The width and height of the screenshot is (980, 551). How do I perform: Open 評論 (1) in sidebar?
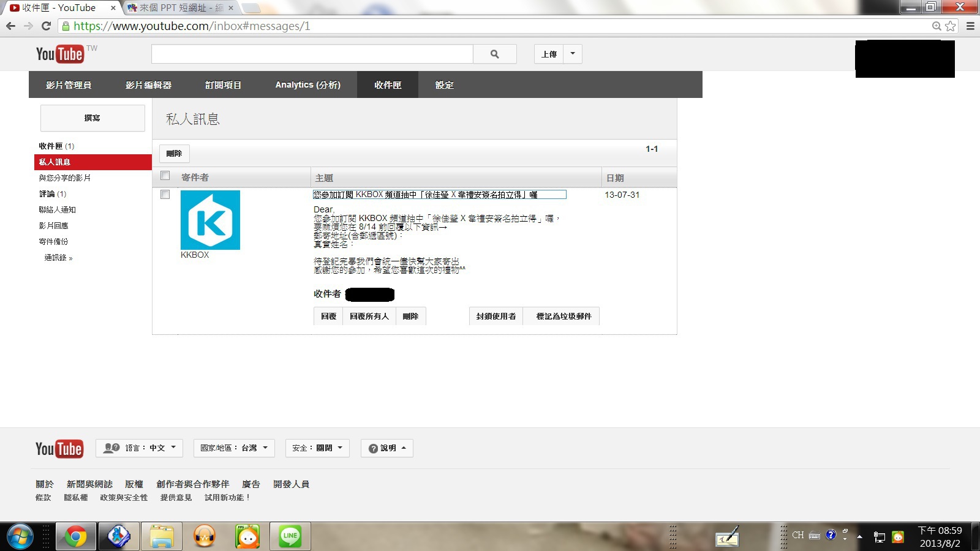pyautogui.click(x=53, y=194)
